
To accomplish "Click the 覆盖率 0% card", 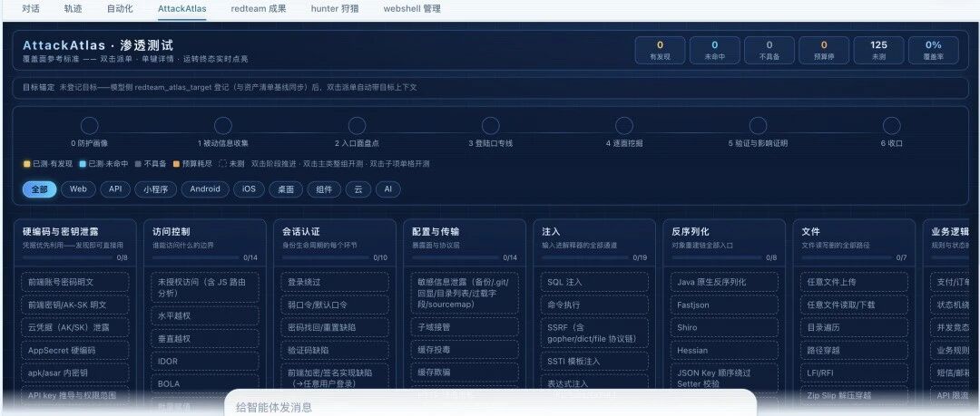I will [x=933, y=50].
